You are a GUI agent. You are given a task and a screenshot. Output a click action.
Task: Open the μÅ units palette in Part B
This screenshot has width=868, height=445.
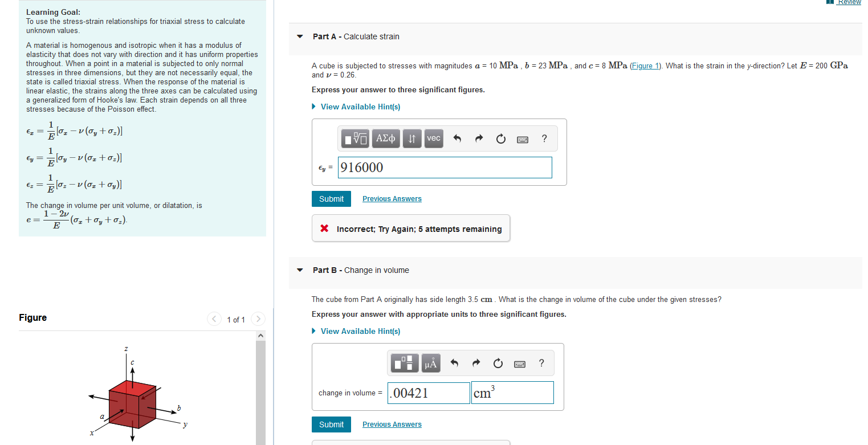430,363
